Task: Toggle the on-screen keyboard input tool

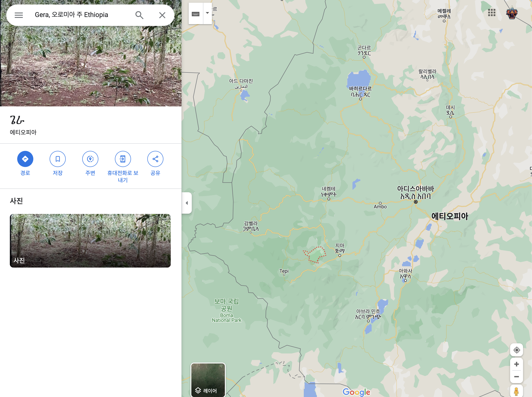Action: click(196, 14)
